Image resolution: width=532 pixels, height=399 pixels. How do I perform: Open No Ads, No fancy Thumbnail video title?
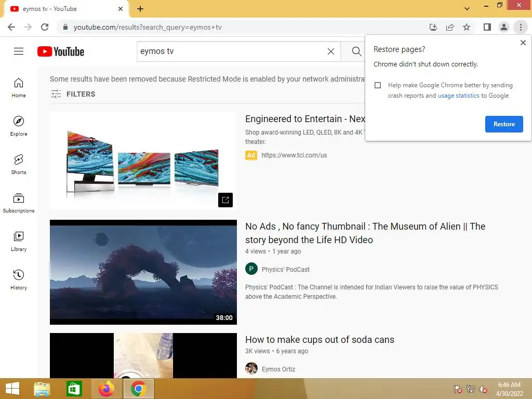point(365,233)
